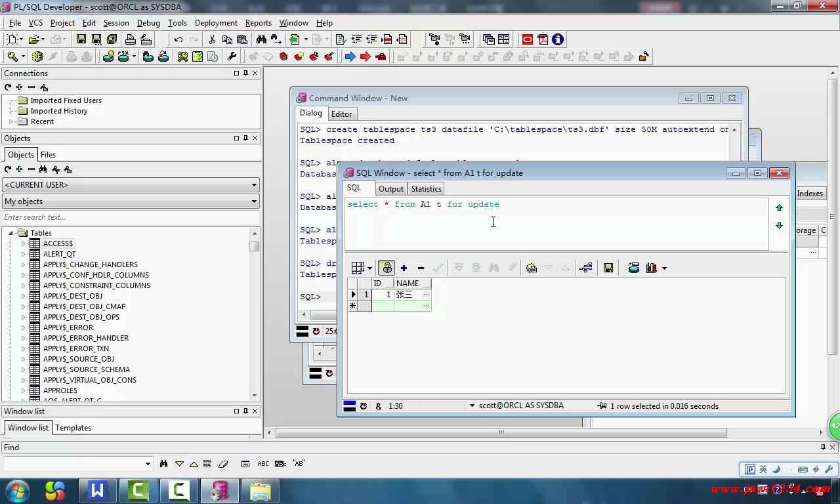Image resolution: width=840 pixels, height=504 pixels.
Task: Click the SQL editor statement text area
Action: (x=556, y=224)
